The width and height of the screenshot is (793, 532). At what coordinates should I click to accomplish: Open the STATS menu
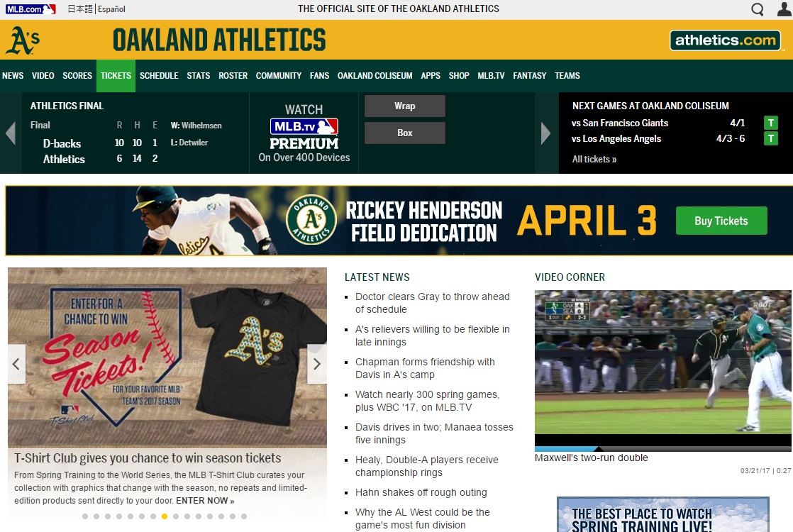click(199, 76)
